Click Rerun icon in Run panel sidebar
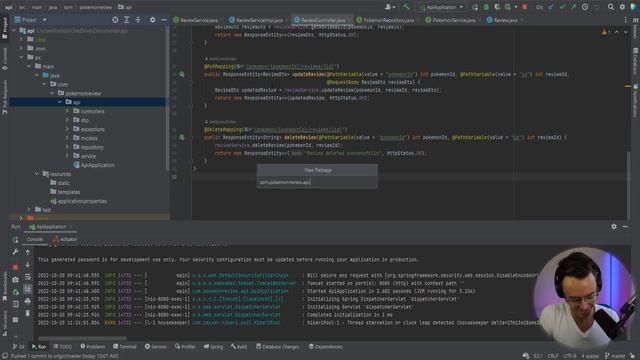The image size is (640, 360). (x=15, y=240)
